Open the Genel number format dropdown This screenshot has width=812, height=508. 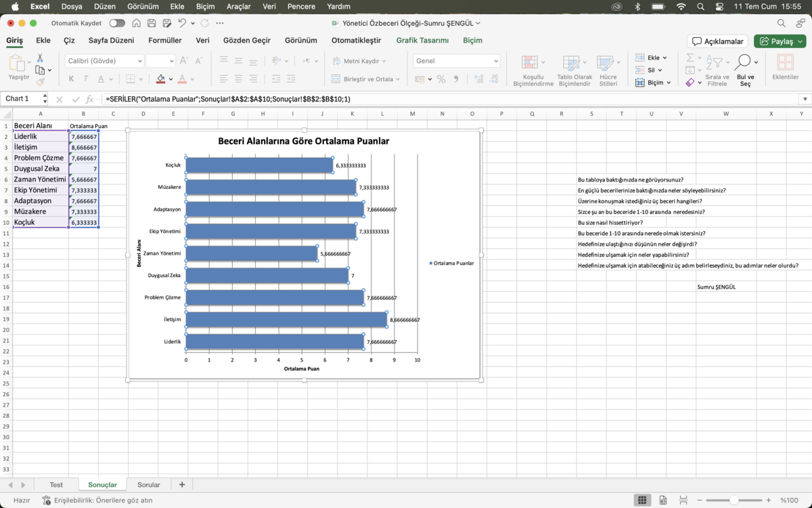[x=495, y=61]
